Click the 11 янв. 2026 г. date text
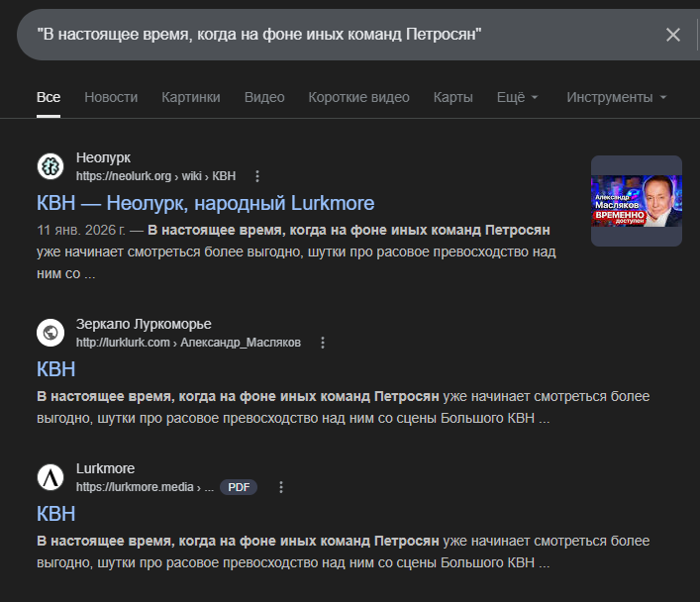Image resolution: width=700 pixels, height=602 pixels. [81, 230]
